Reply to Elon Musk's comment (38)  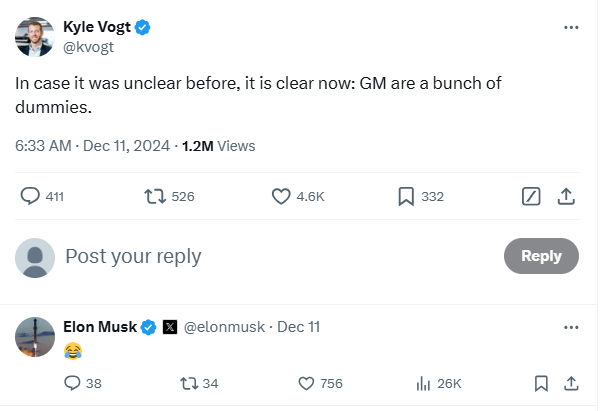(72, 383)
